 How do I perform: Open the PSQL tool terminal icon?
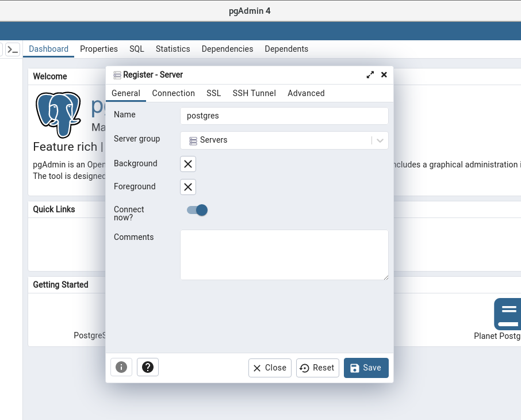click(13, 49)
